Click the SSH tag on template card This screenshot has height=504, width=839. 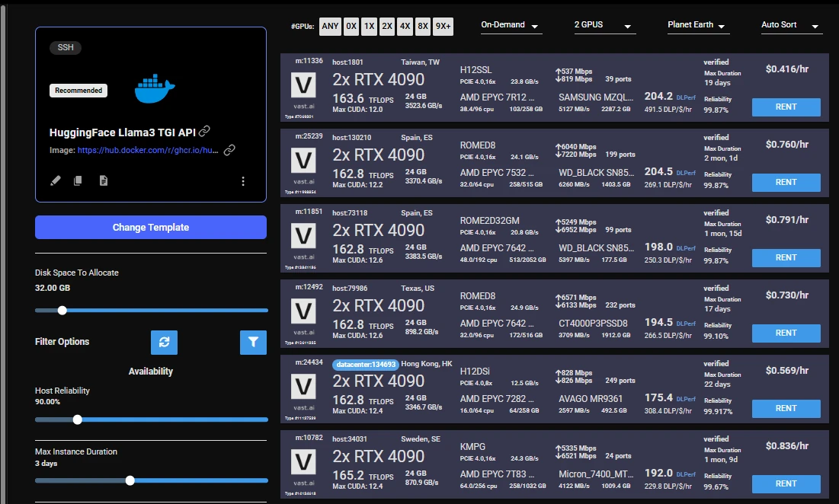(x=66, y=47)
